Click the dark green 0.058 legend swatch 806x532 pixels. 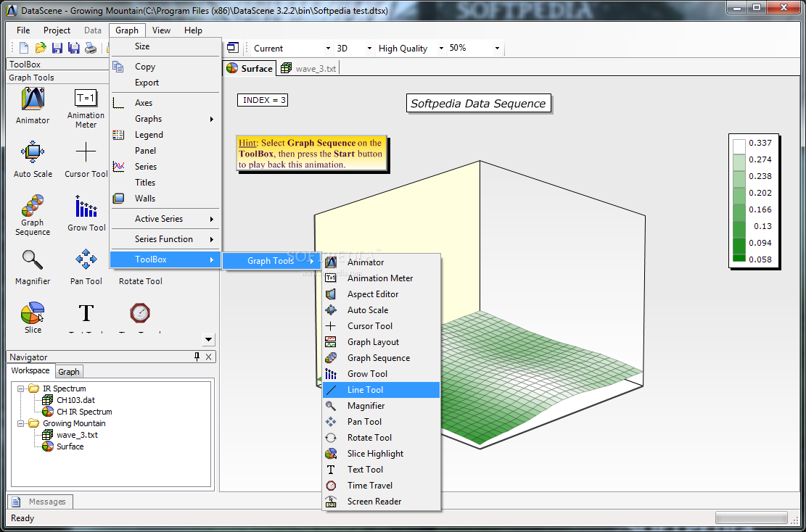pos(739,258)
